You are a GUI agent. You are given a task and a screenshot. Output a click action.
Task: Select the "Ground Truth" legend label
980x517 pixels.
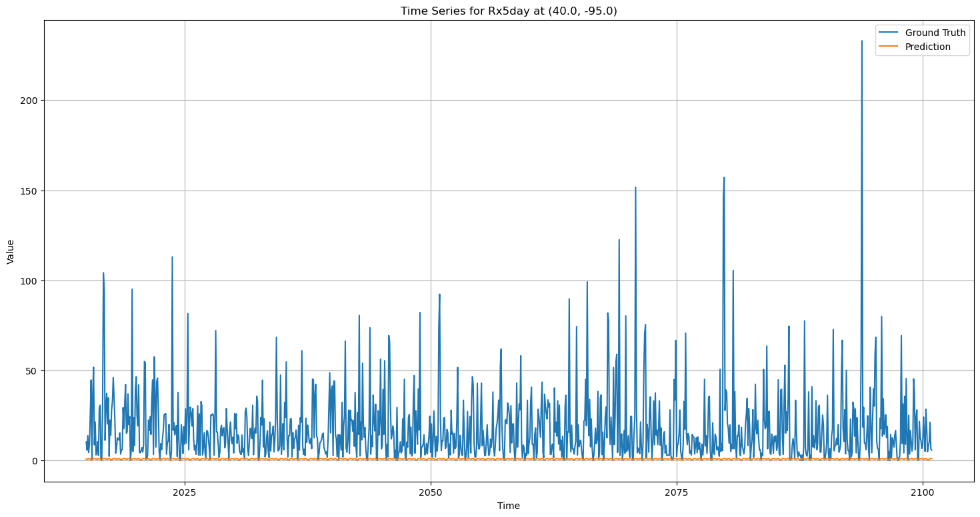click(x=935, y=33)
